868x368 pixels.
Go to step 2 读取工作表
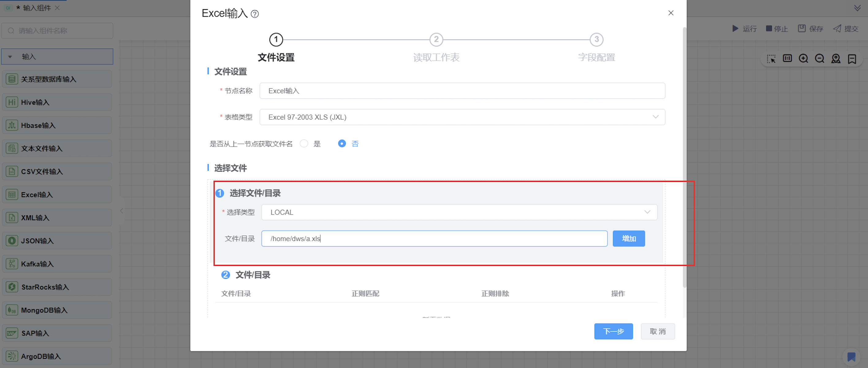pyautogui.click(x=436, y=40)
